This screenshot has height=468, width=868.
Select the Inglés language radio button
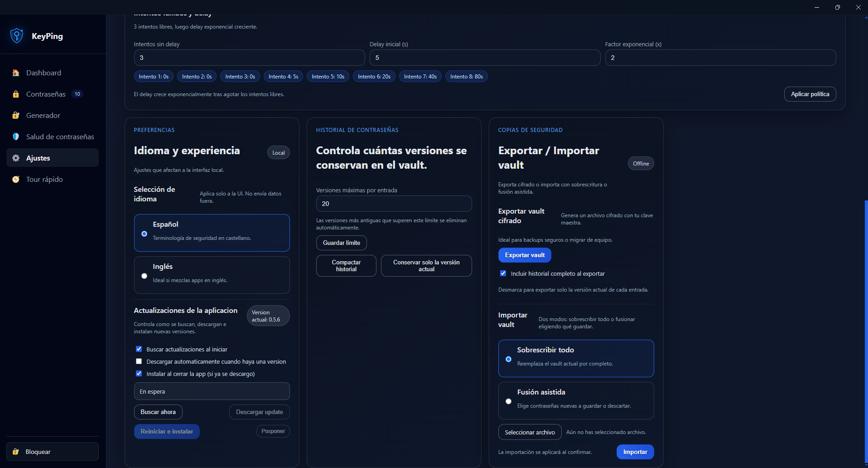point(144,276)
